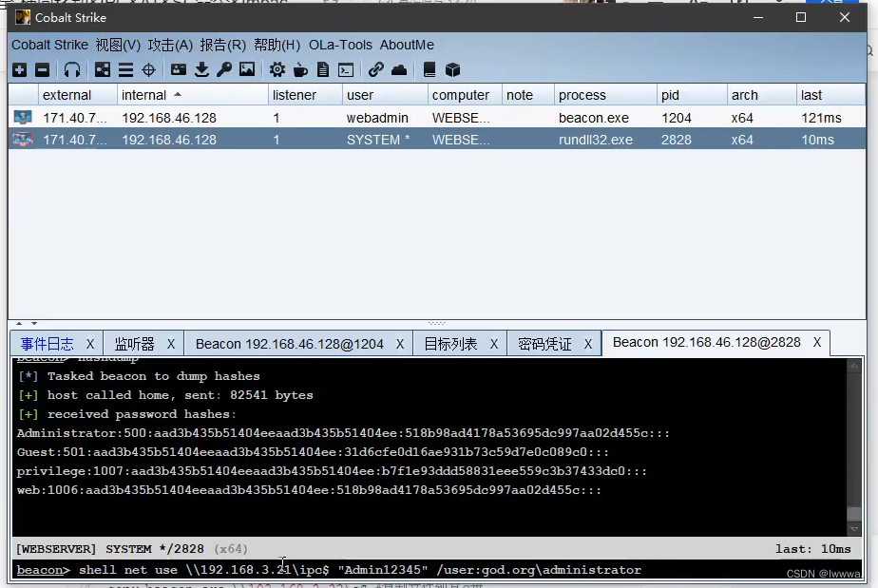Click the plus icon to connect to team server
The height and width of the screenshot is (588, 878).
coord(20,70)
